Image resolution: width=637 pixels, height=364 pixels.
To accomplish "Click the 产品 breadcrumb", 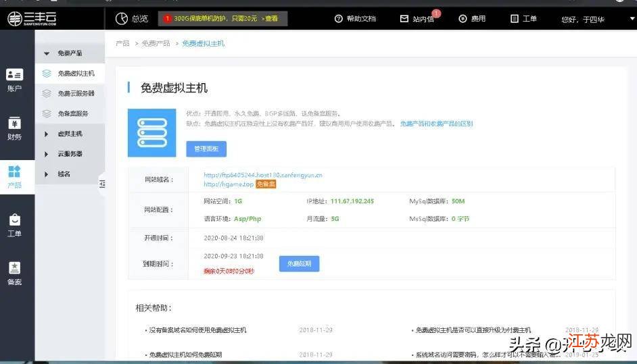I will pyautogui.click(x=122, y=43).
